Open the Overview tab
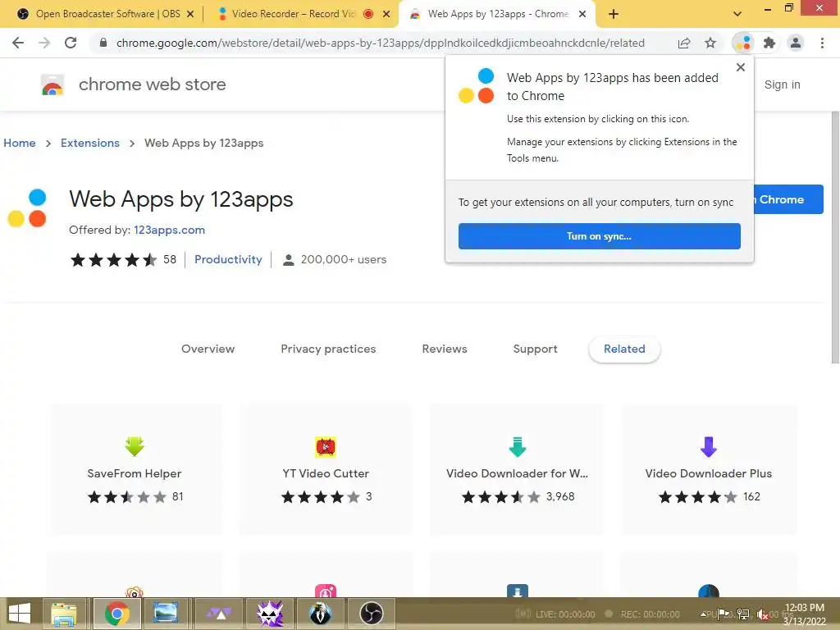Screen dimensions: 840x630 (208, 349)
